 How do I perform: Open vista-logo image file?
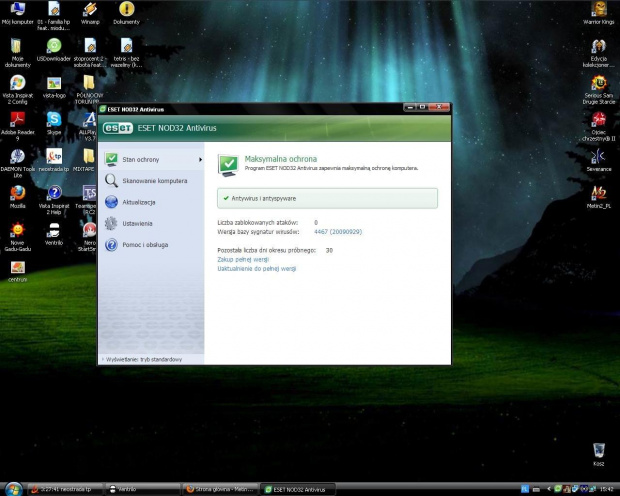coord(54,87)
